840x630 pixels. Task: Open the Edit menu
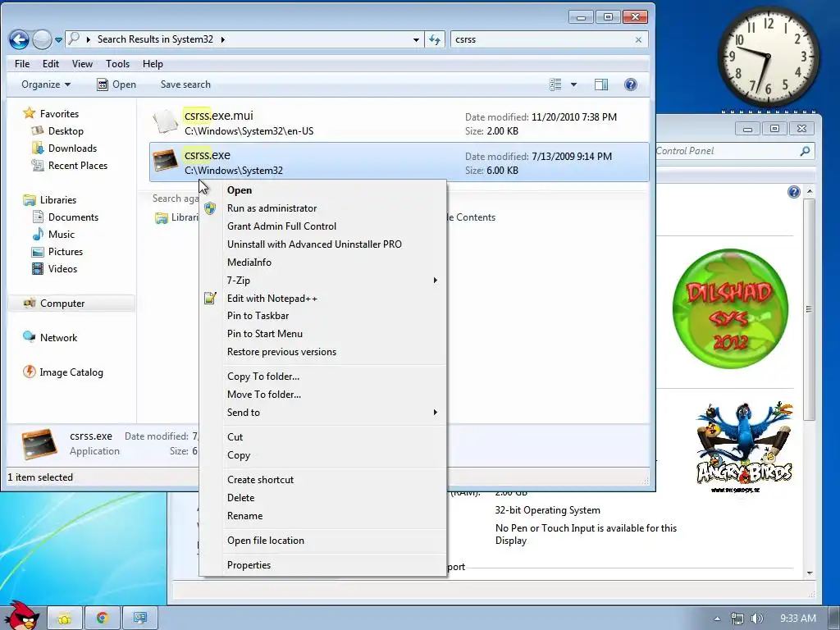coord(50,64)
